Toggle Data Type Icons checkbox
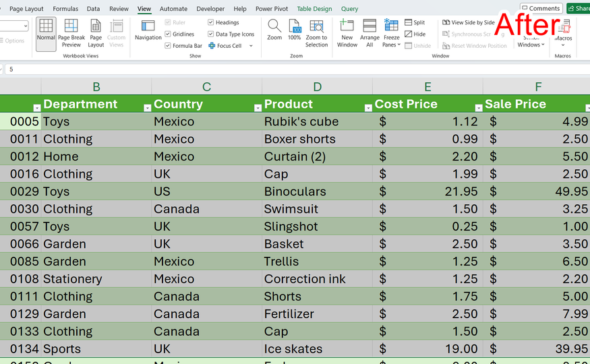Viewport: 590px width, 364px height. coord(210,34)
